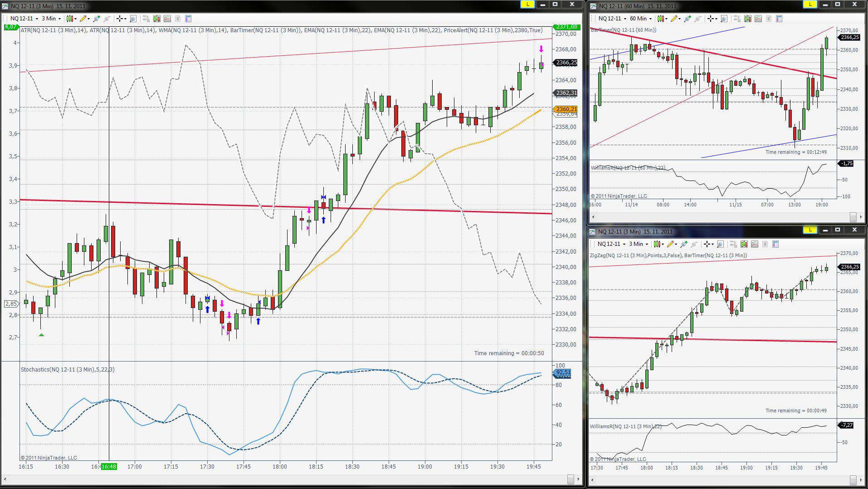
Task: Expand the 60 Min interval dropdown
Action: tap(641, 19)
